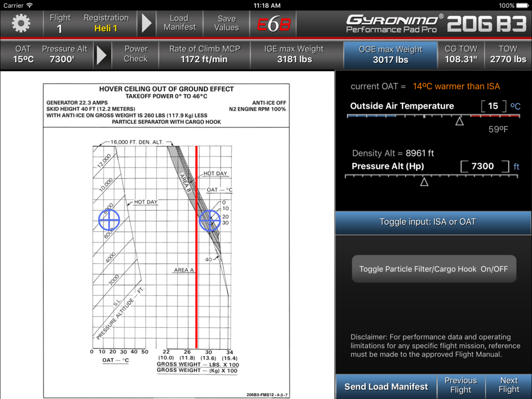
Task: Tap the '14°C warmer than ISA' text
Action: pyautogui.click(x=456, y=86)
